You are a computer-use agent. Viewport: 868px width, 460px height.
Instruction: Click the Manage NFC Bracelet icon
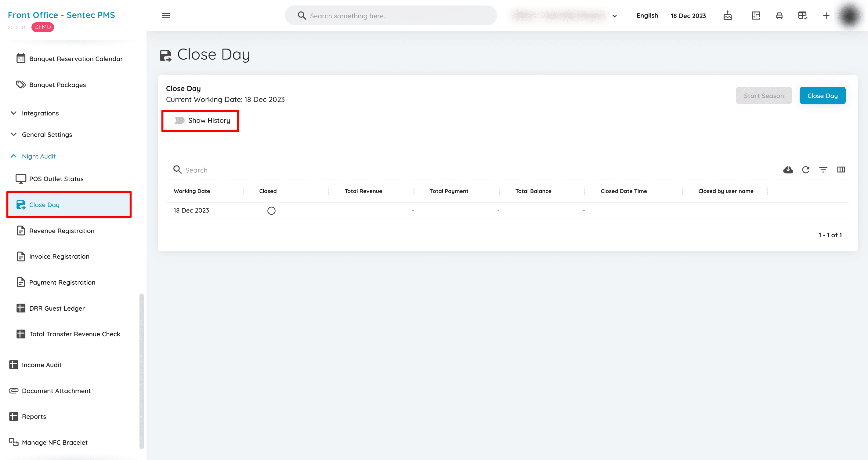click(13, 442)
